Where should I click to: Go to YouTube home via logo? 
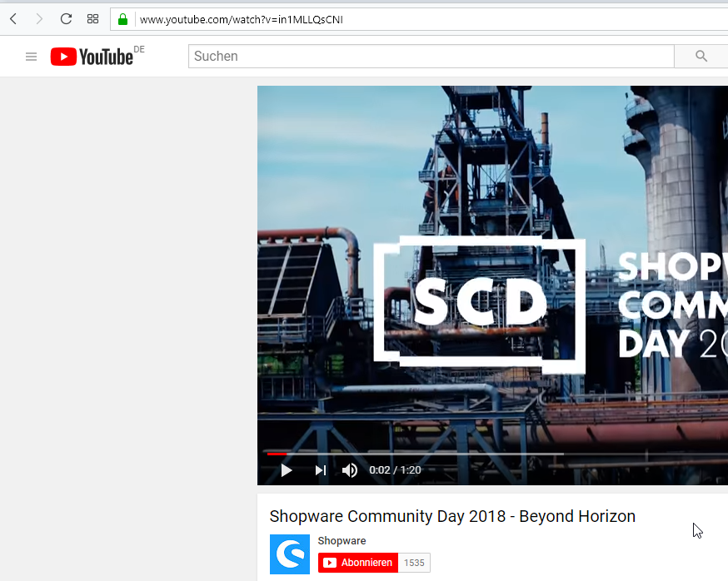tap(92, 57)
